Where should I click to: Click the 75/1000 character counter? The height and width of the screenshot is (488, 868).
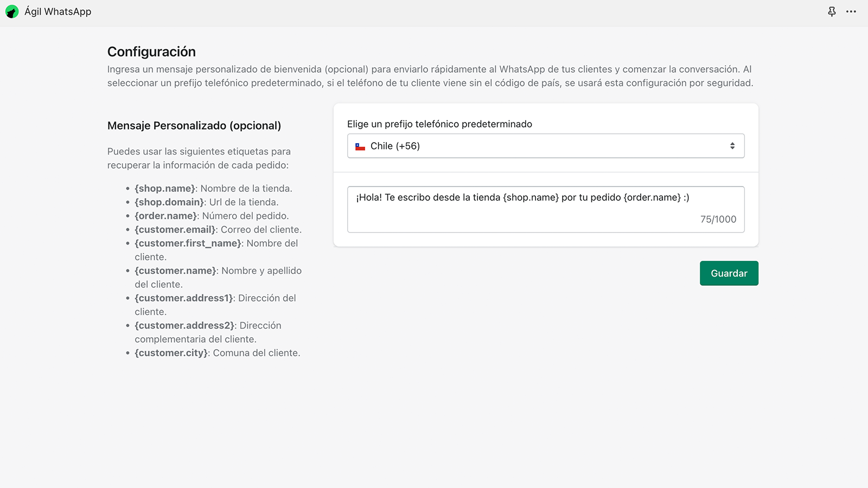[718, 220]
